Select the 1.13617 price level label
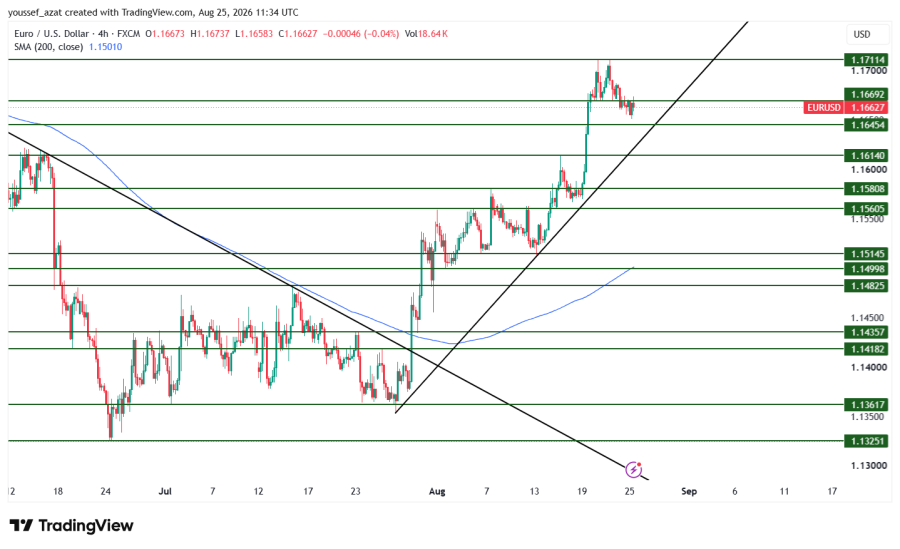Screen dimensions: 900x549 866,404
